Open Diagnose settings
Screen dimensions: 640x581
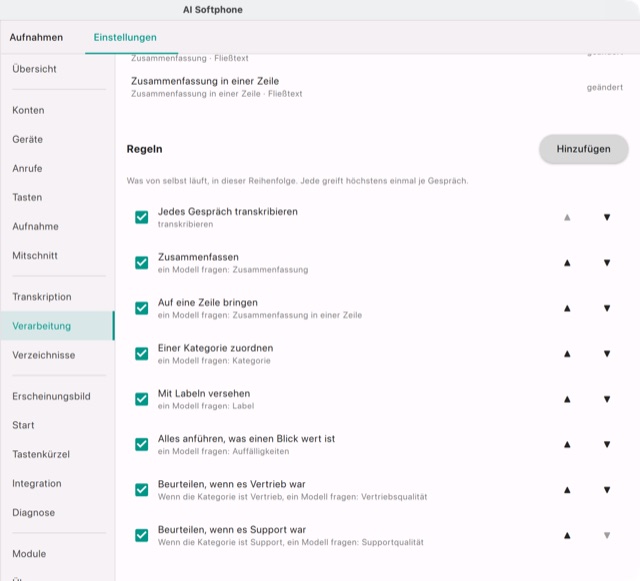[57, 512]
